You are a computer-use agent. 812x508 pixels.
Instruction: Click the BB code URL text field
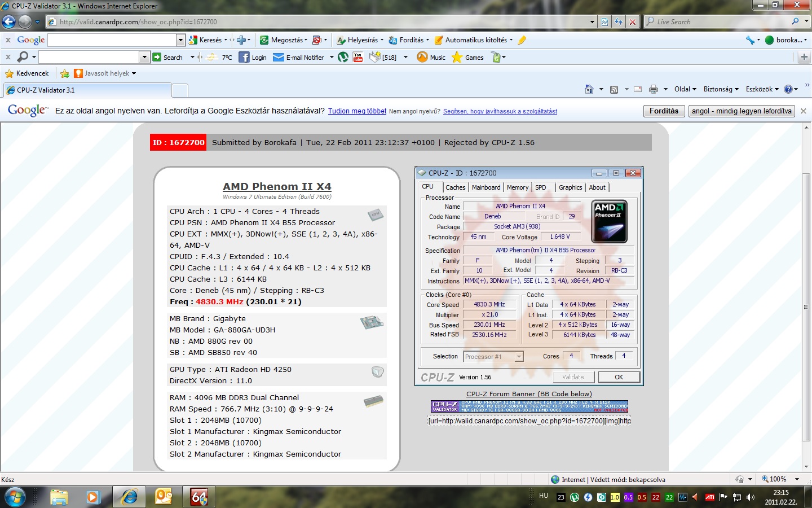click(x=529, y=421)
